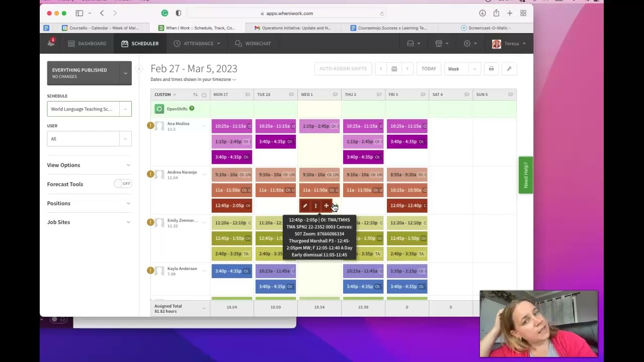Open Ana Medina's Monday 10:25a-11:15a shift
This screenshot has width=644, height=362.
click(x=232, y=126)
